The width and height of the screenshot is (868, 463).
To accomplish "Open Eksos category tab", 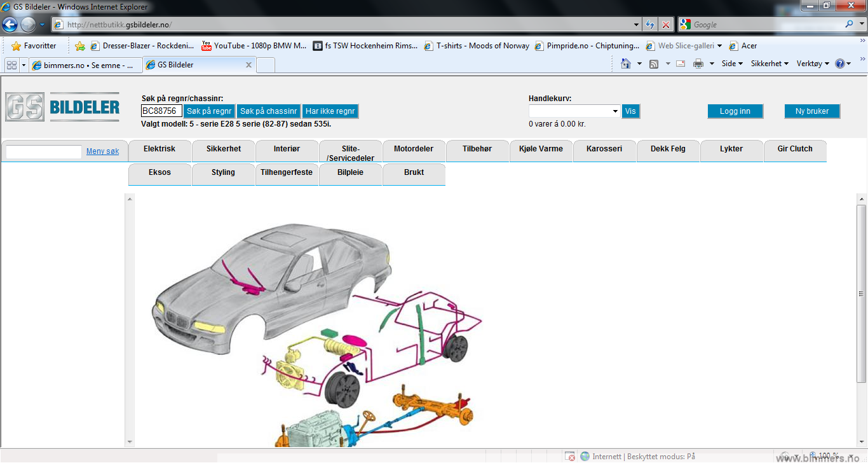I will click(159, 174).
